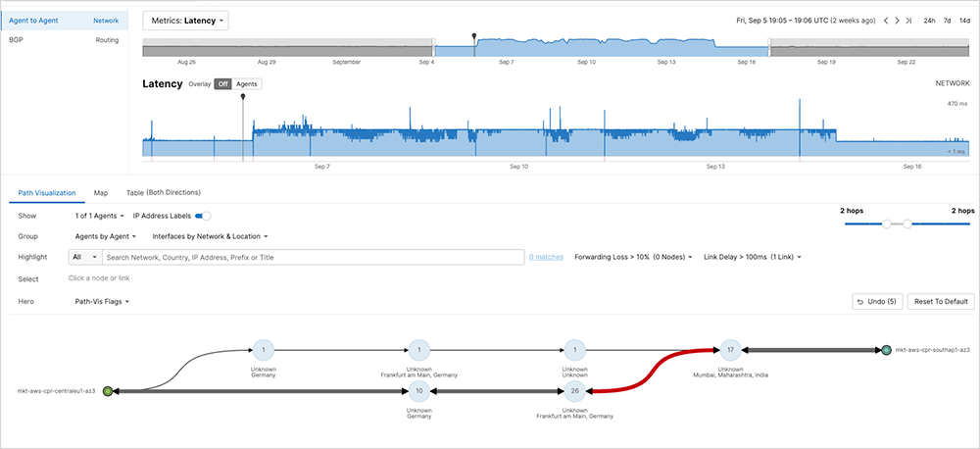Click the search Network, Country, IP field
Image resolution: width=980 pixels, height=449 pixels.
313,257
